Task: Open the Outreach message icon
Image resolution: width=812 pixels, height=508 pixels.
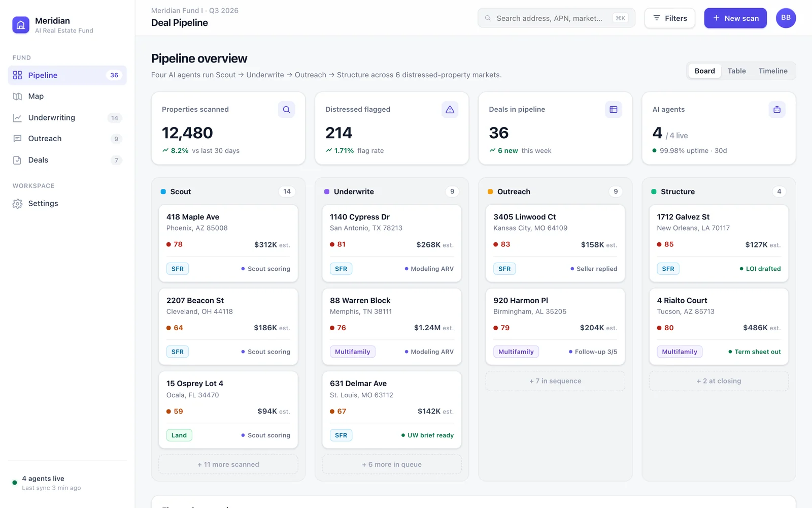Action: click(17, 139)
